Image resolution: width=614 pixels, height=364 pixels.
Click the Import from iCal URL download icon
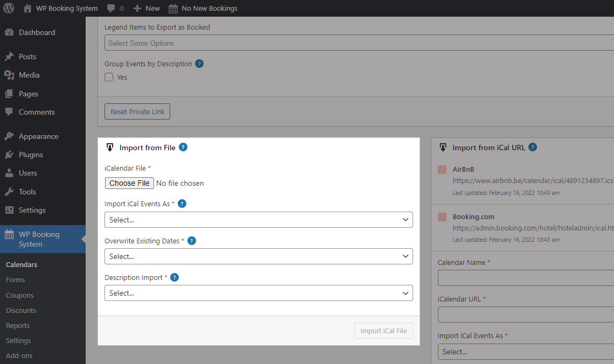(x=443, y=148)
